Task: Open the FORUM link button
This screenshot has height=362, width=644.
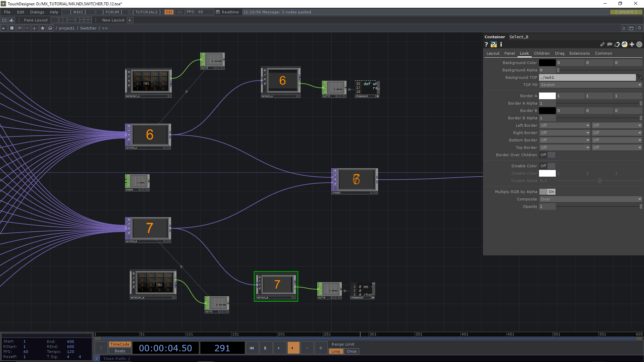Action: 112,12
